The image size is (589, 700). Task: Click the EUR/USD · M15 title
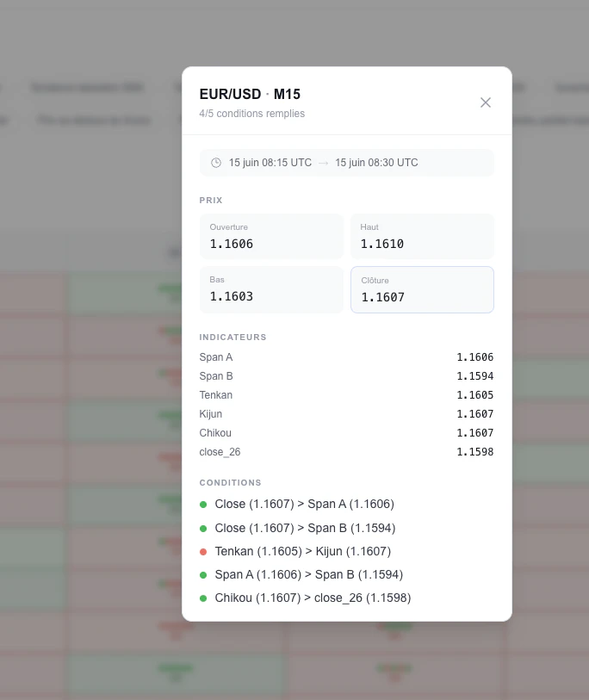(x=250, y=94)
